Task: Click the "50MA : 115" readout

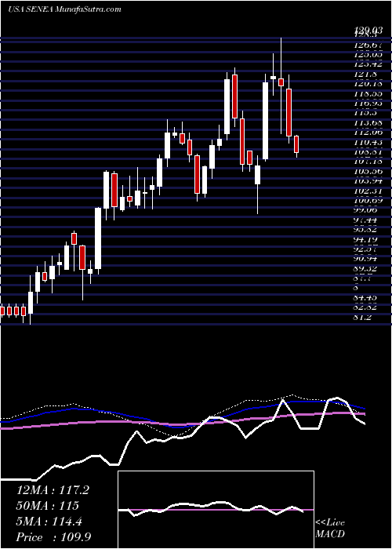Action: (47, 506)
